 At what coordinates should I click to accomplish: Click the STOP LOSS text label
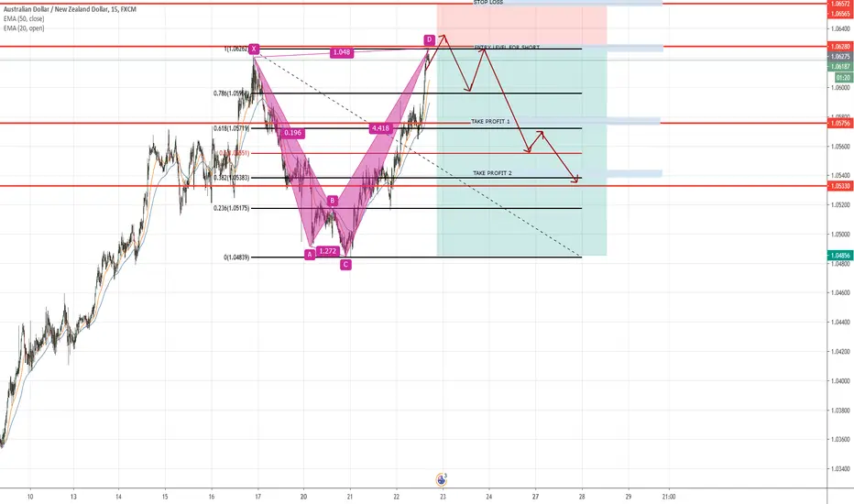click(x=488, y=3)
